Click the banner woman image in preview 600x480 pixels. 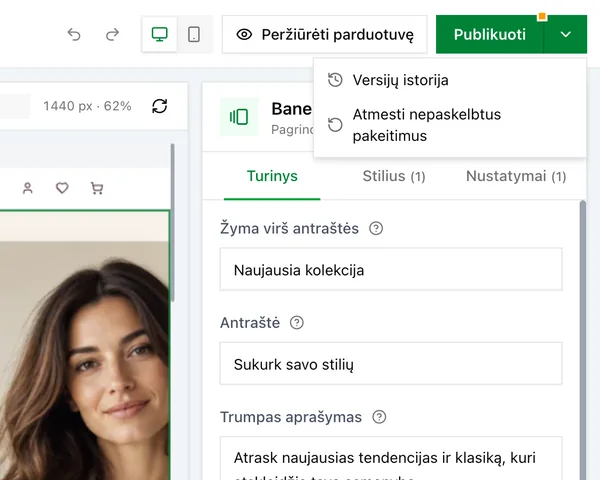pyautogui.click(x=84, y=360)
